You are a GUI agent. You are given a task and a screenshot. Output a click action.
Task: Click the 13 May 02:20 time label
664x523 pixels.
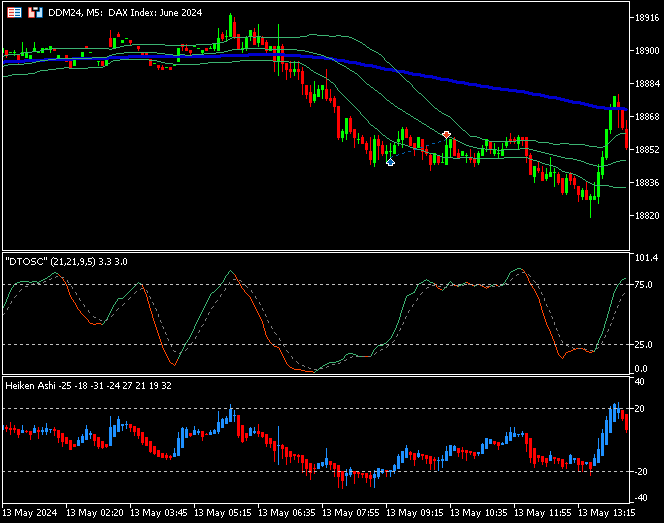tap(95, 513)
